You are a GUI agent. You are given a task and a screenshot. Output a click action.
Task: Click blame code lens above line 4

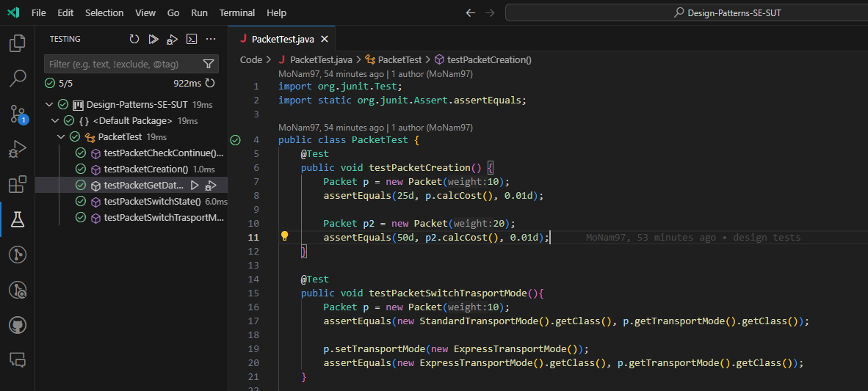click(x=375, y=128)
